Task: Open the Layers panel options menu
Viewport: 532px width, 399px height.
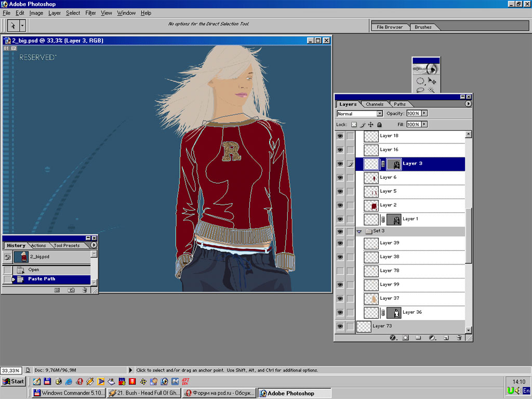Action: pos(468,104)
